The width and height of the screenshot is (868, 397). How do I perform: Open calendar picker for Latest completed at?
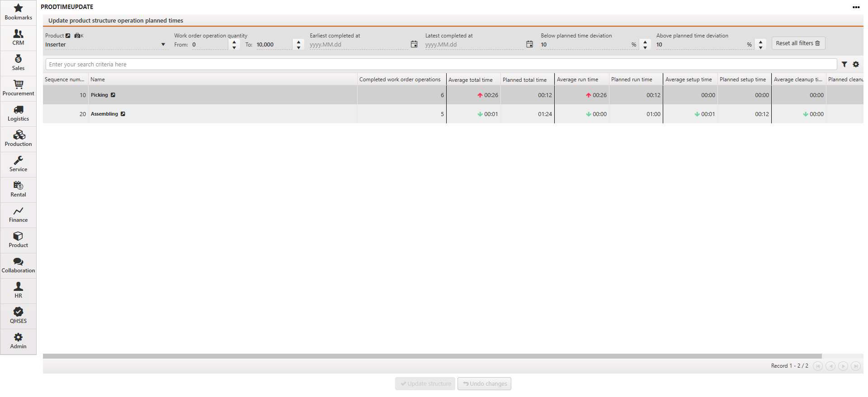[x=529, y=44]
